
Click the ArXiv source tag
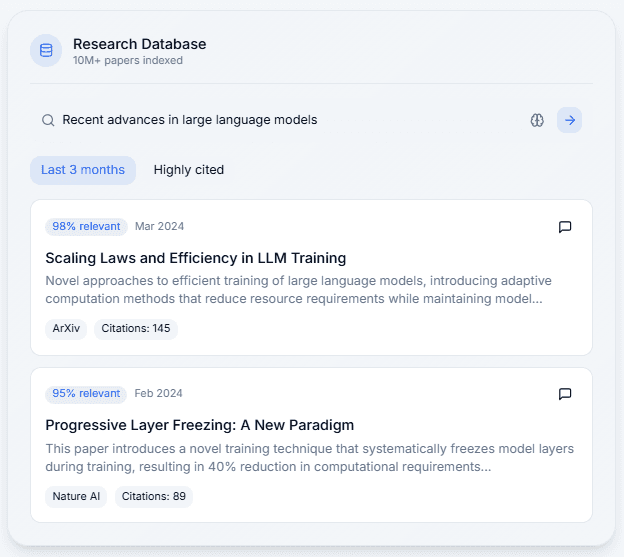66,328
